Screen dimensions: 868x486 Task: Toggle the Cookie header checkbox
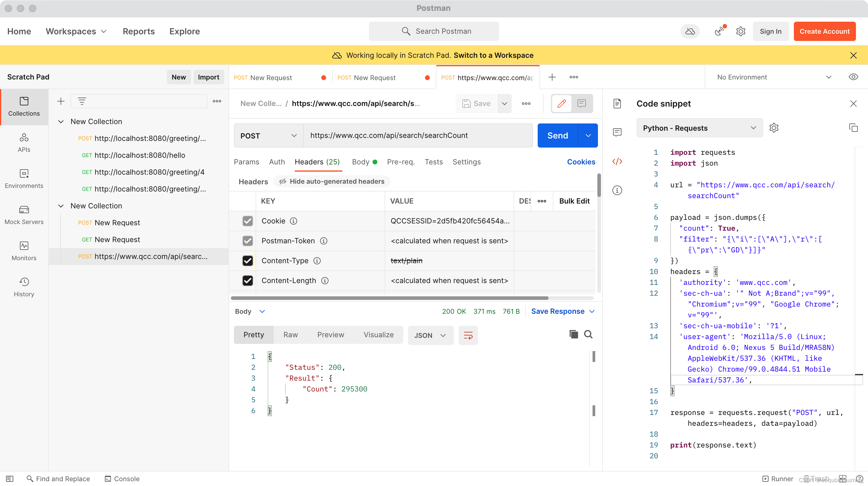coord(248,221)
